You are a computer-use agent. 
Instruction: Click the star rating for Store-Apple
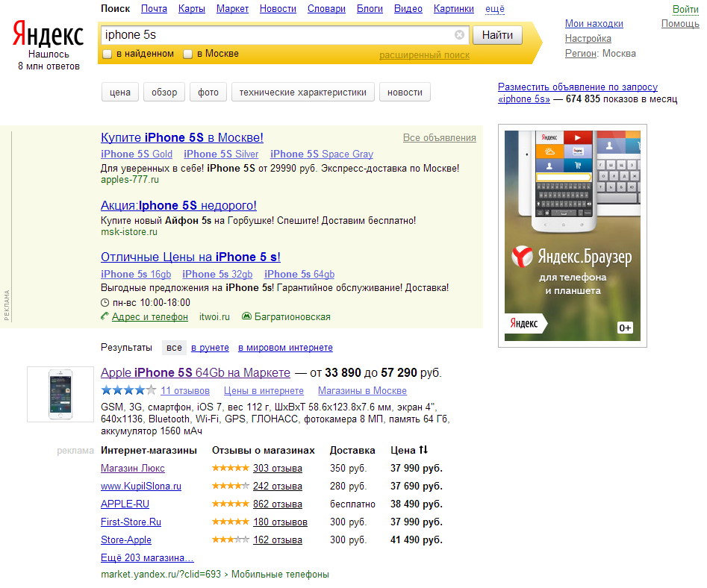231,539
